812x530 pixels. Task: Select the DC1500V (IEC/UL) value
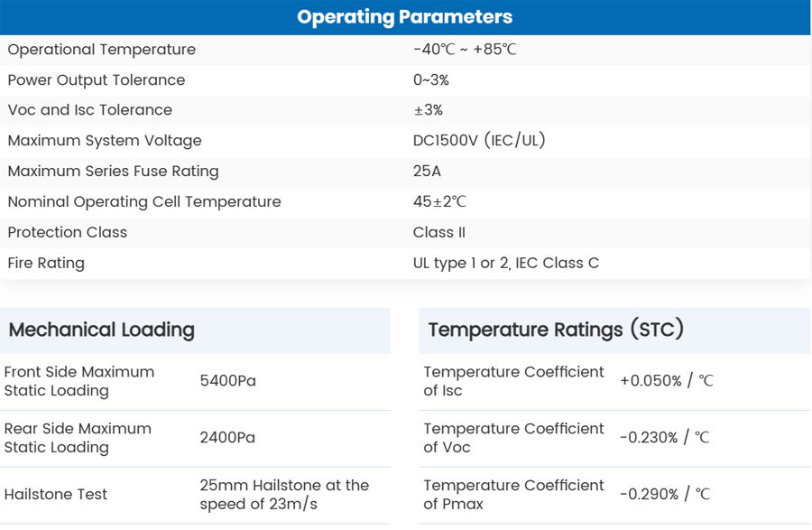[479, 141]
